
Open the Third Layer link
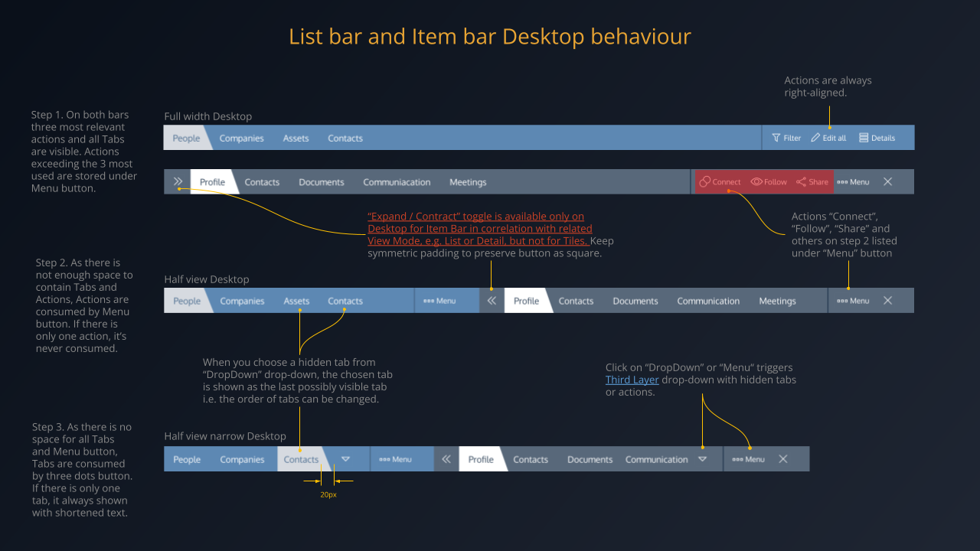(632, 380)
